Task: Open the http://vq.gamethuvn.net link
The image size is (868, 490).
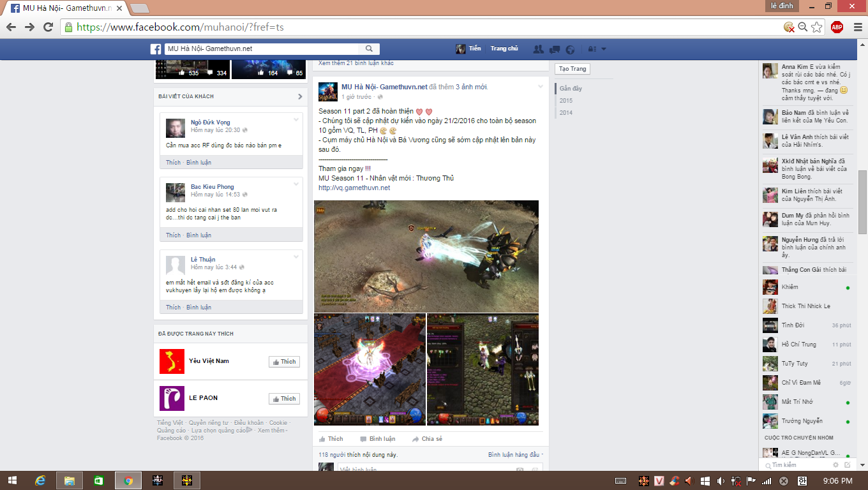Action: pyautogui.click(x=354, y=188)
